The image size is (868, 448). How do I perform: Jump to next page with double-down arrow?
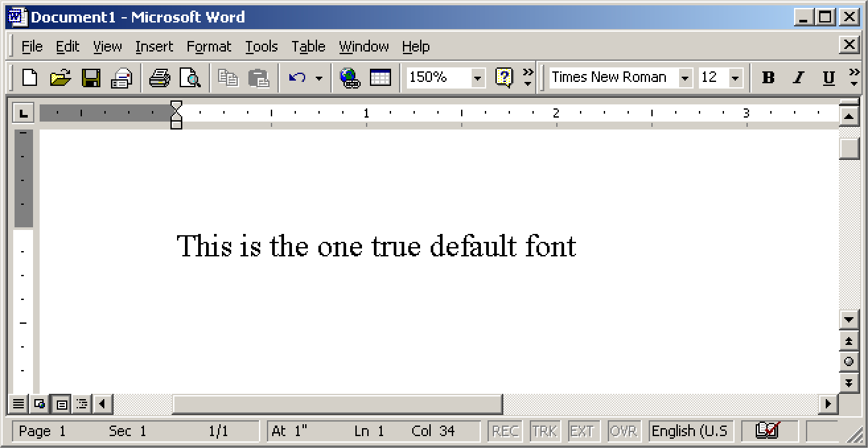849,383
